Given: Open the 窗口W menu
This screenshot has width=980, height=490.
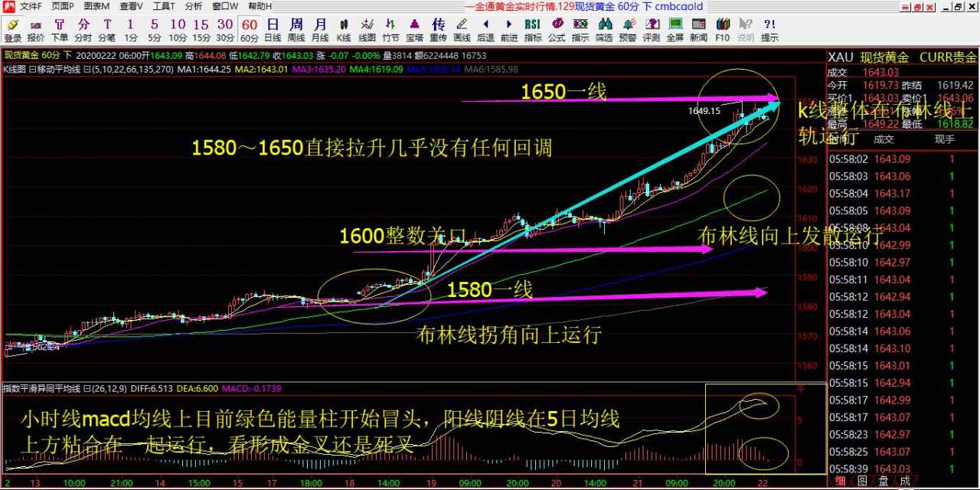Looking at the screenshot, I should [x=224, y=6].
